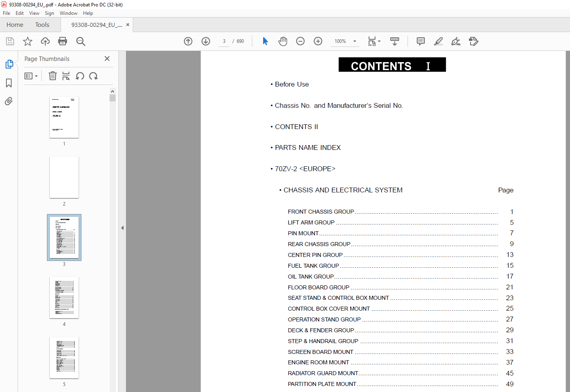The image size is (570, 392).
Task: Click thumbnail panel scrollbar up arrow
Action: (x=112, y=91)
